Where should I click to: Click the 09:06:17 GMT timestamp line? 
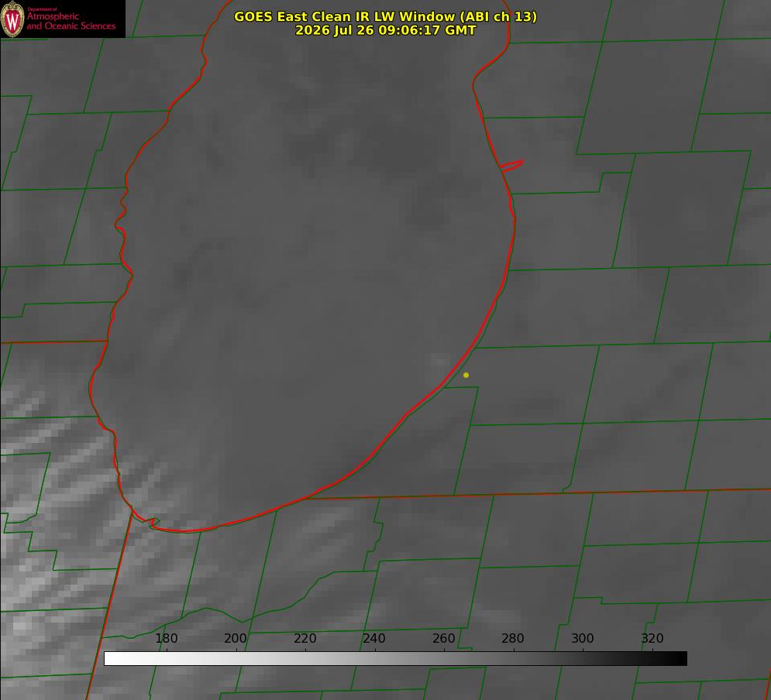point(386,30)
